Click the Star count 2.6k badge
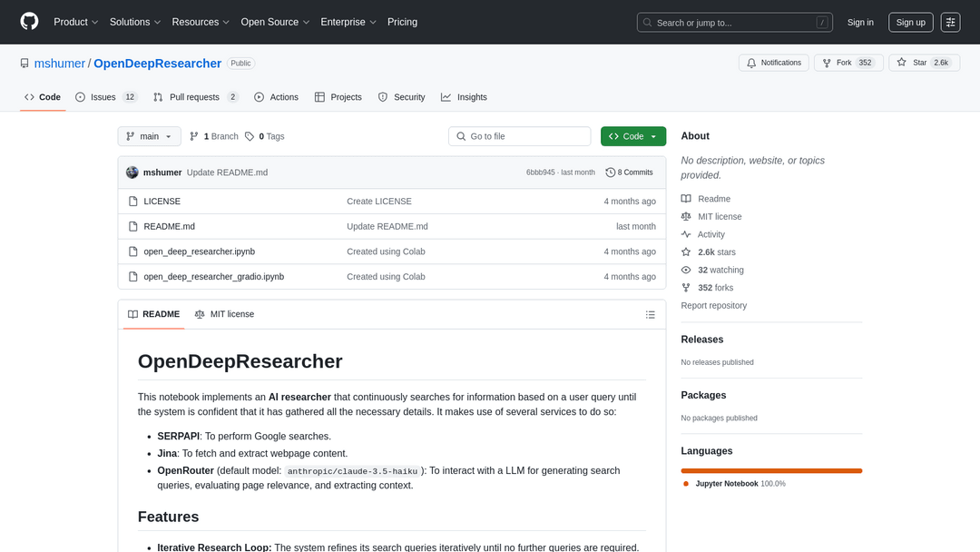 click(x=941, y=63)
